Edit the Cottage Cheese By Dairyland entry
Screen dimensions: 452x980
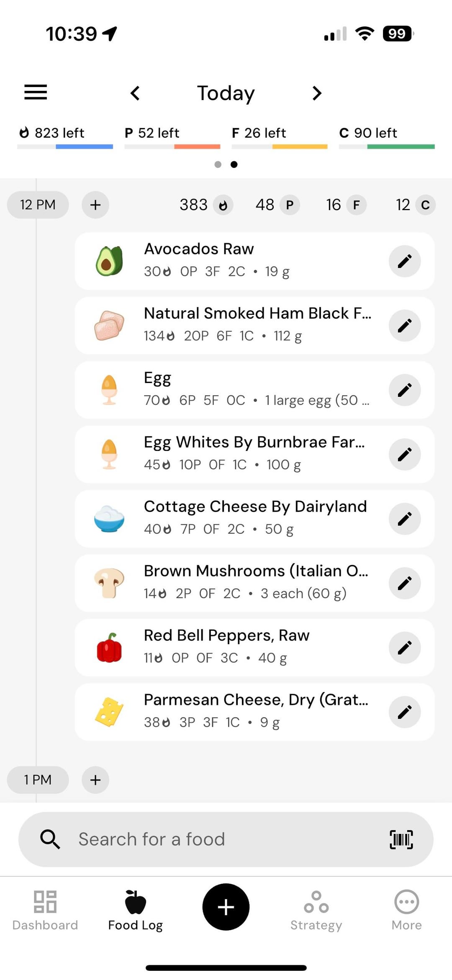[404, 519]
